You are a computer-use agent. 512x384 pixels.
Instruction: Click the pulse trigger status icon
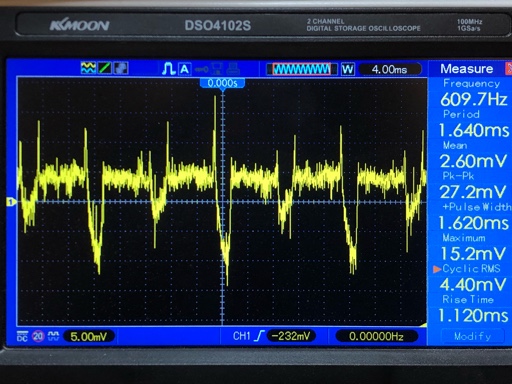pos(169,69)
